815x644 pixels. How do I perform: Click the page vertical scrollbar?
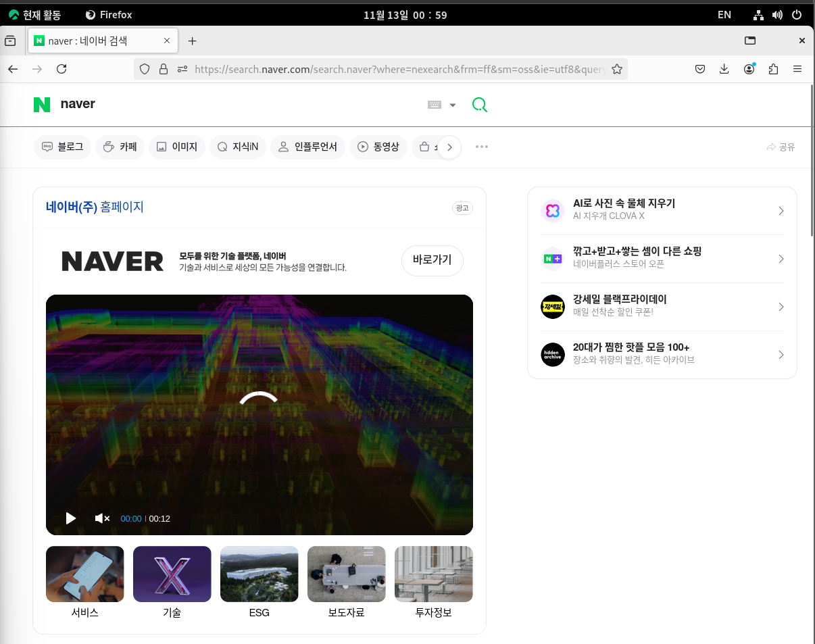coord(812,159)
